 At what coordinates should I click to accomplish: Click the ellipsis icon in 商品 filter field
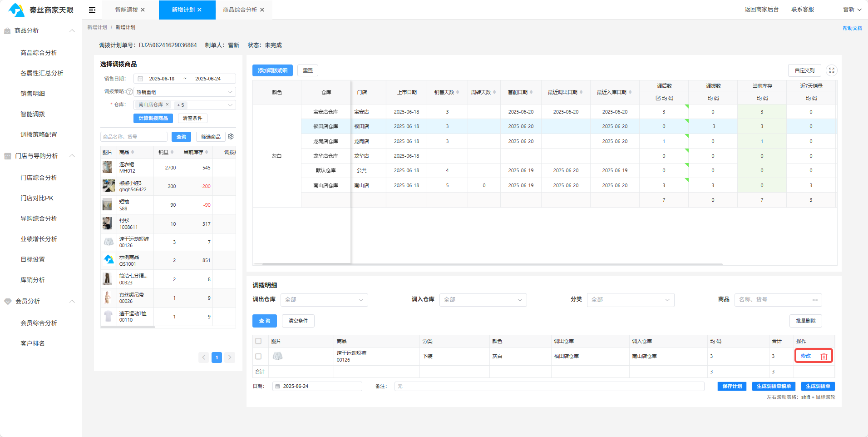tap(815, 300)
